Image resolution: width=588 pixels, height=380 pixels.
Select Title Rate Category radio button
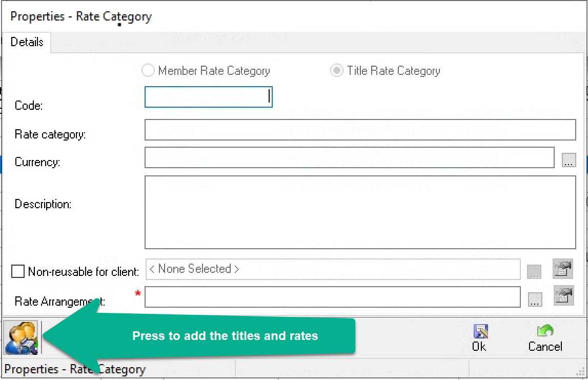pyautogui.click(x=336, y=71)
